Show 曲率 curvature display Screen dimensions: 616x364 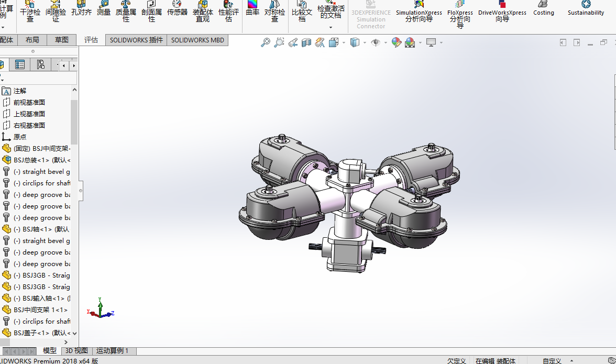[x=252, y=8]
